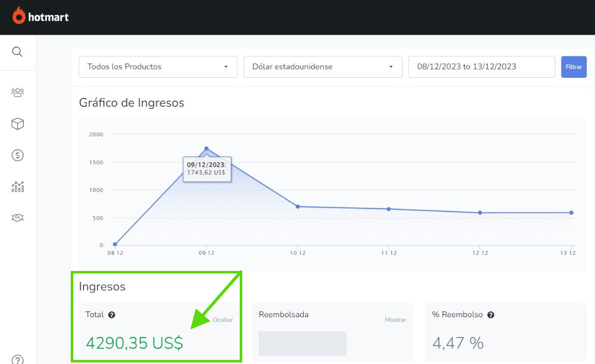The image size is (595, 364).
Task: Open the products box icon
Action: click(x=17, y=124)
